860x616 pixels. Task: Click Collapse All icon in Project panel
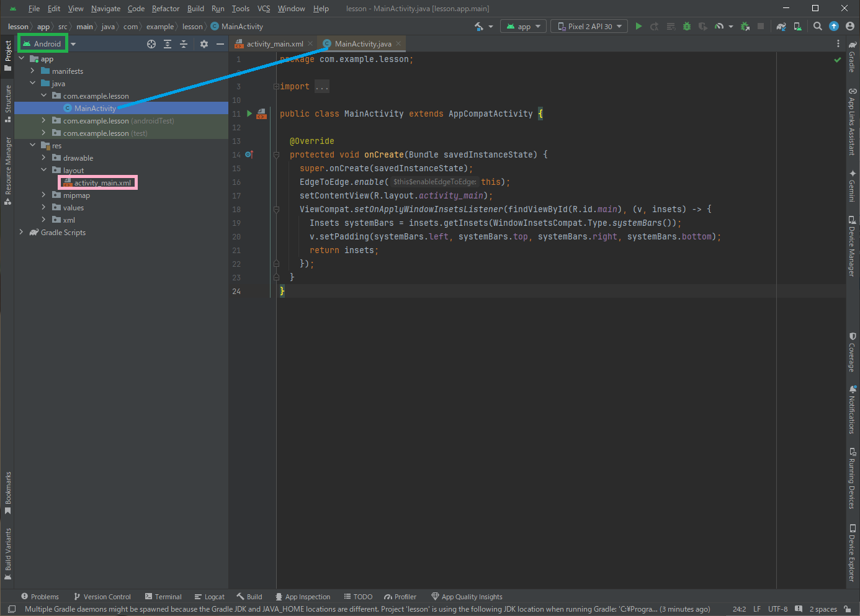184,44
